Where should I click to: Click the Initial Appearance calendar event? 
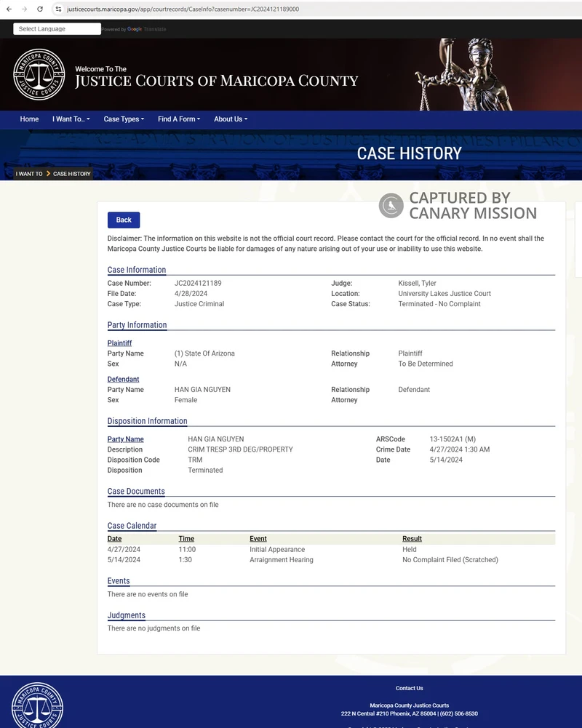coord(277,549)
